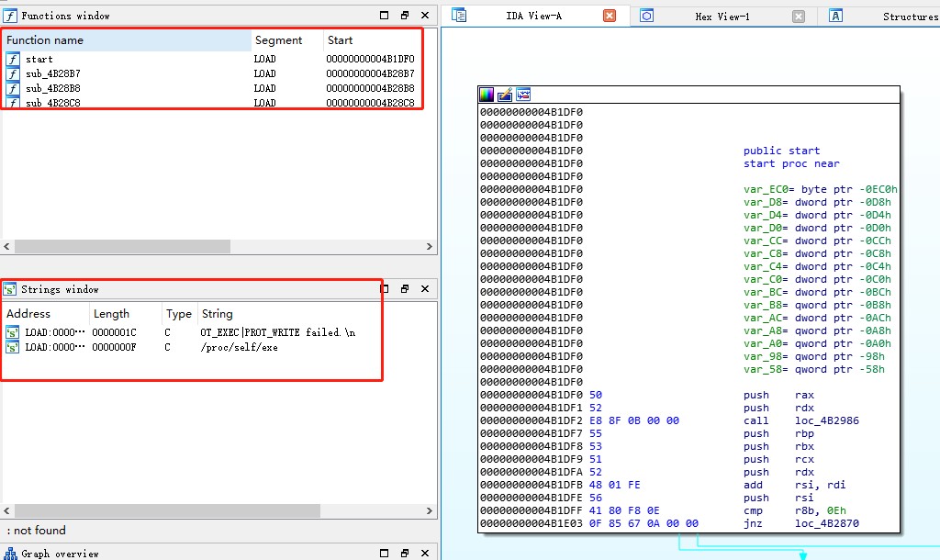Float the Functions window panel
Viewport: 940px width, 560px height.
coord(405,16)
